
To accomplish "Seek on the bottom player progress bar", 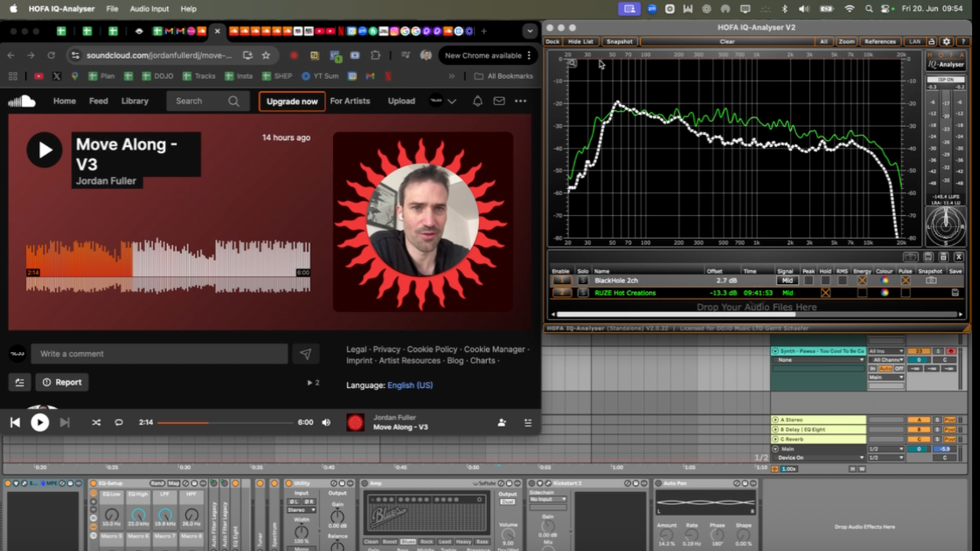I will pos(226,422).
